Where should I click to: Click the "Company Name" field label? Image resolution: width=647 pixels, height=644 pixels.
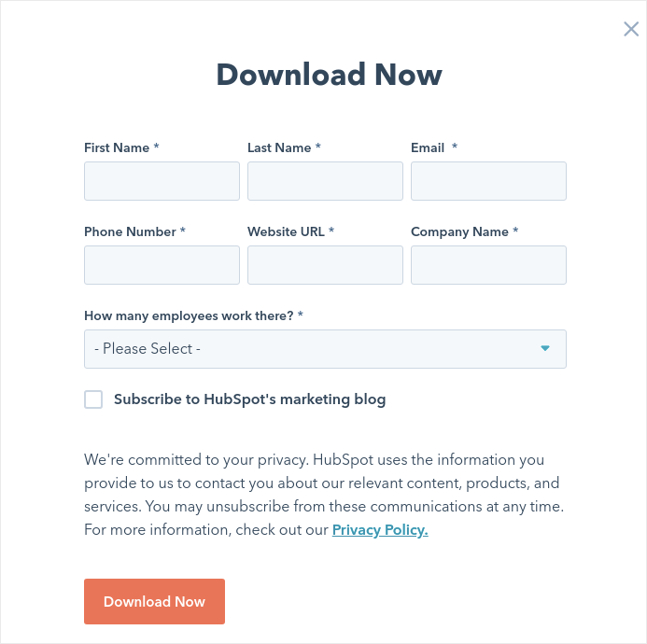pyautogui.click(x=459, y=231)
